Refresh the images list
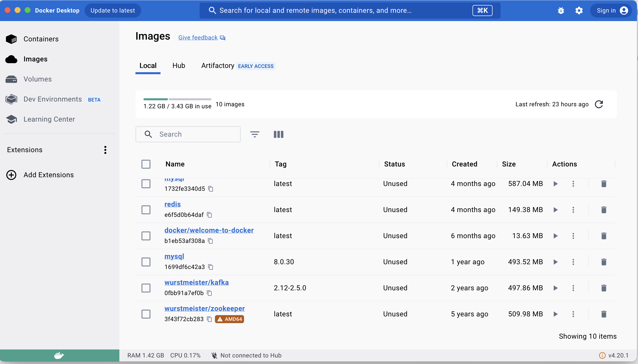The height and width of the screenshot is (364, 638). (x=599, y=104)
